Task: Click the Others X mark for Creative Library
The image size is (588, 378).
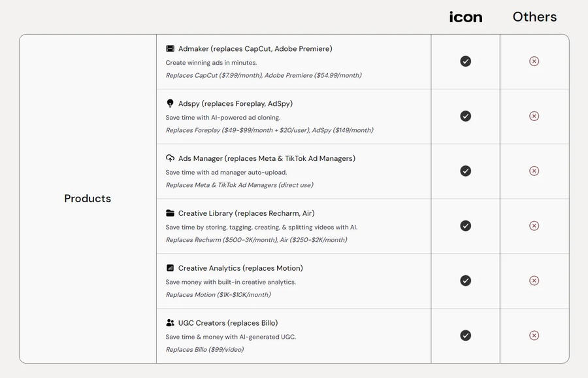Action: 534,226
